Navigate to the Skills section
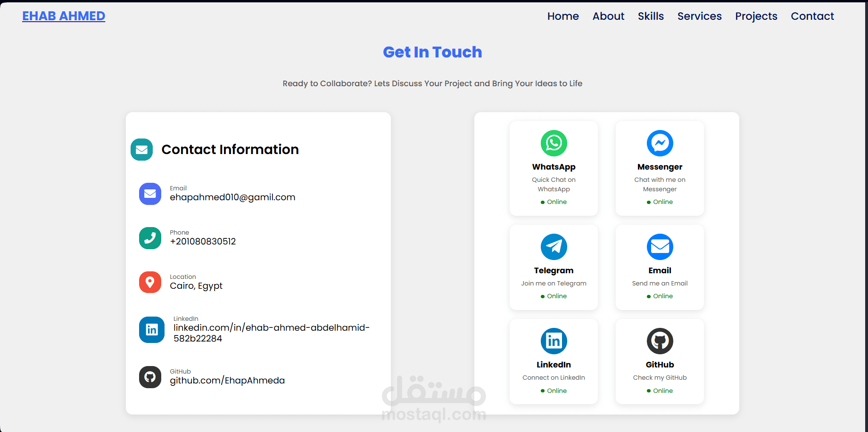868x432 pixels. point(651,16)
